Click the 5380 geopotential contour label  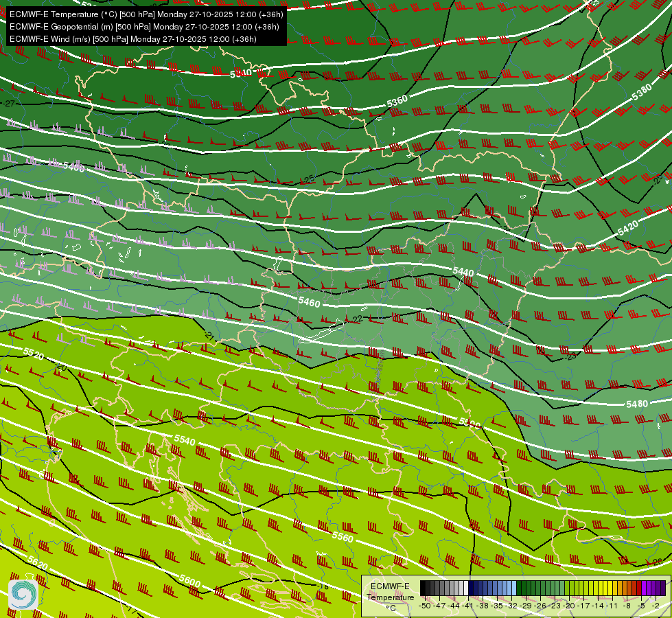point(642,92)
